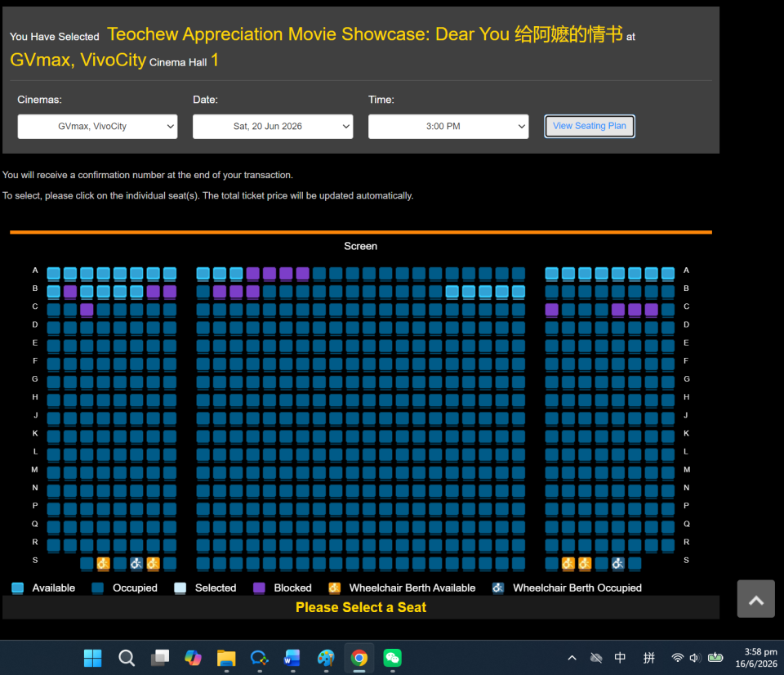The image size is (784, 675).
Task: Open WeChat from the taskbar
Action: (x=393, y=658)
